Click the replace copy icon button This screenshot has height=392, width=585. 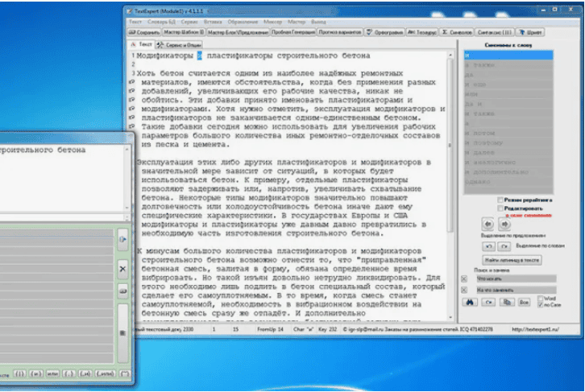tap(507, 302)
